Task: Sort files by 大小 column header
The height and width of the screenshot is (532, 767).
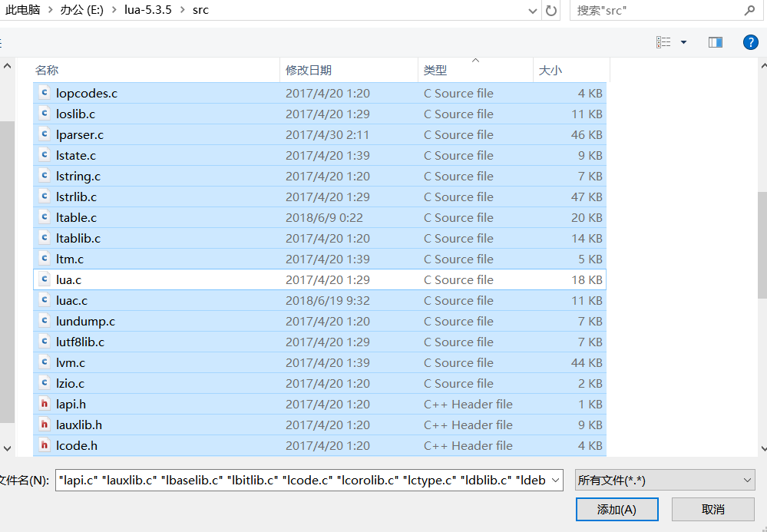Action: 571,70
